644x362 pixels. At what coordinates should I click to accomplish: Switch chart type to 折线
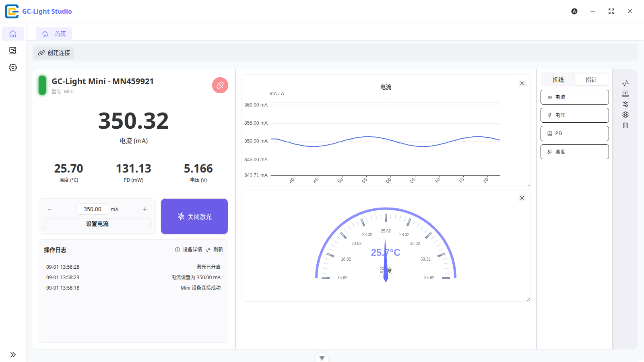pos(558,80)
